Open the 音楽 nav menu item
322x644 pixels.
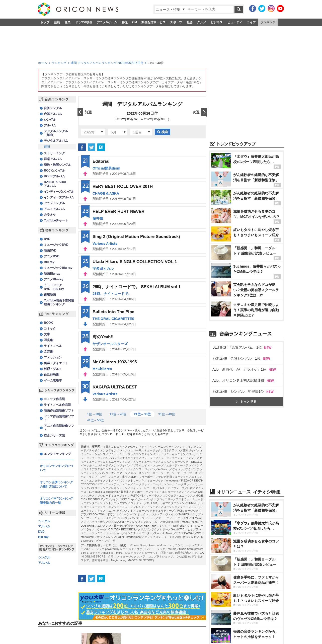point(67,22)
